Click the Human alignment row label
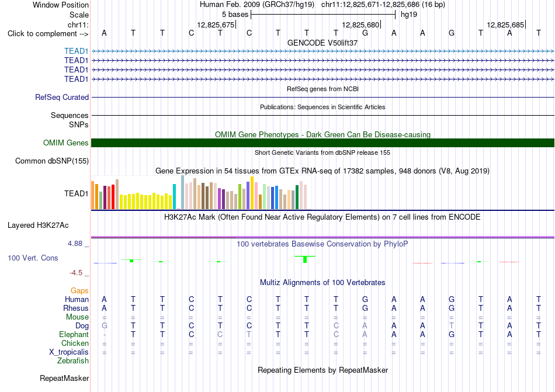 coord(77,300)
